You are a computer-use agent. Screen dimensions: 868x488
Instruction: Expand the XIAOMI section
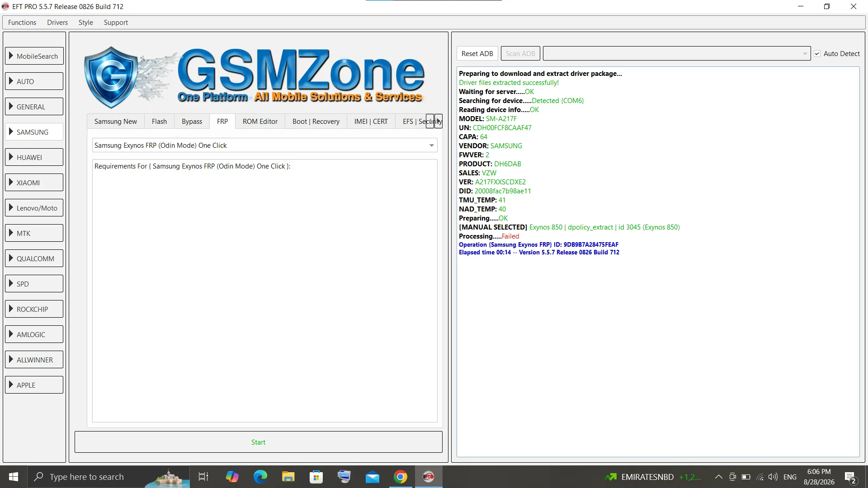(x=34, y=183)
